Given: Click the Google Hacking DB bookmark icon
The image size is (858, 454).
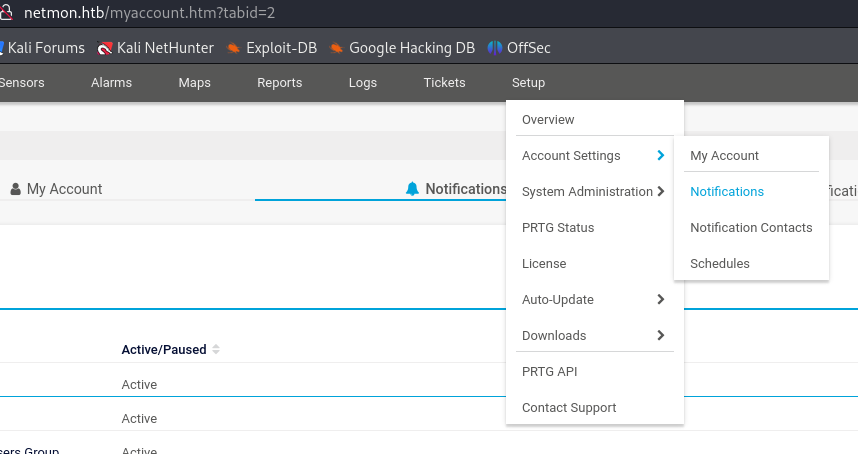Looking at the screenshot, I should pyautogui.click(x=337, y=48).
